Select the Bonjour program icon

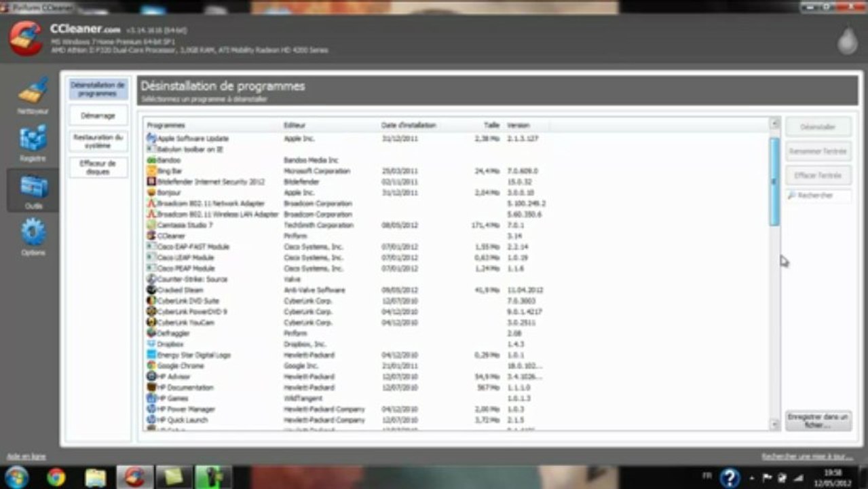click(151, 192)
